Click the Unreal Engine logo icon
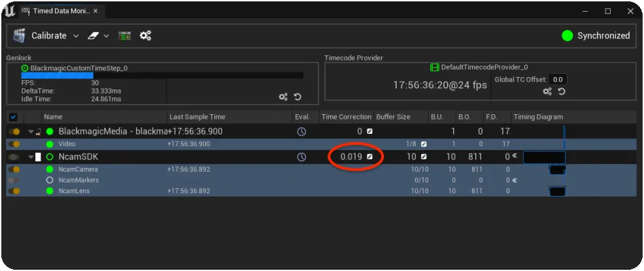Viewport: 644px width, 271px height. coord(9,11)
